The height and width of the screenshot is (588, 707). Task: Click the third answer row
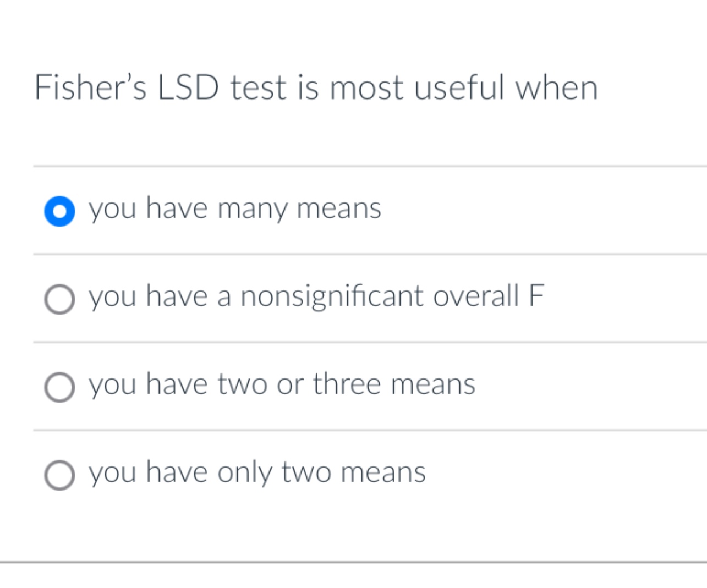pos(352,386)
